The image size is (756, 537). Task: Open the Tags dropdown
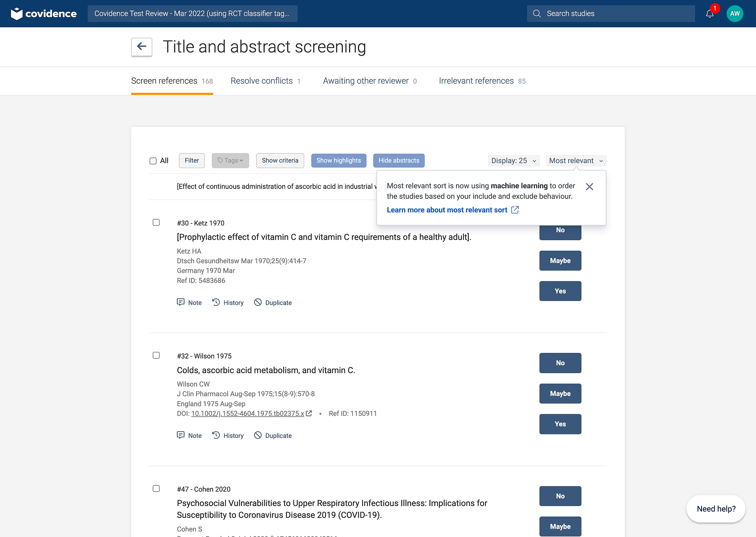coord(230,161)
